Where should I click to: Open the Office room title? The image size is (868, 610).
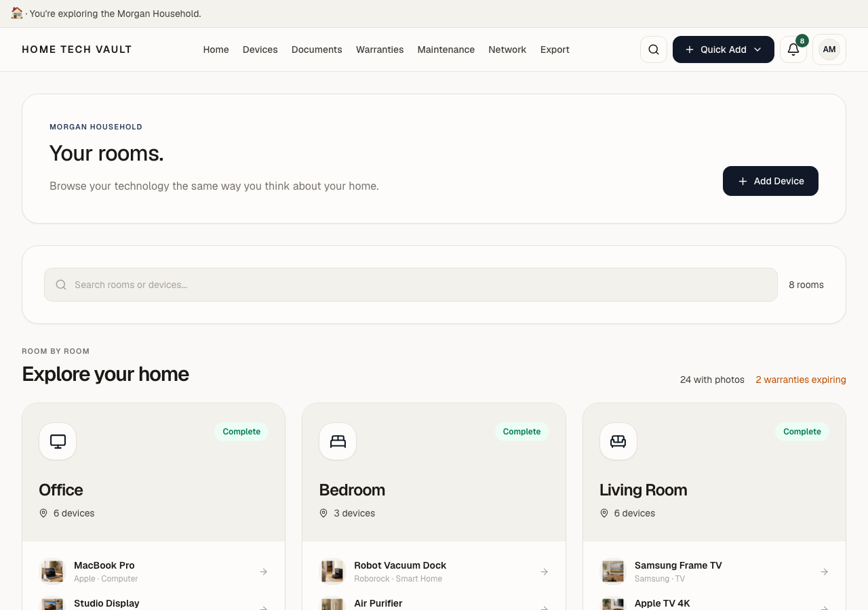61,490
